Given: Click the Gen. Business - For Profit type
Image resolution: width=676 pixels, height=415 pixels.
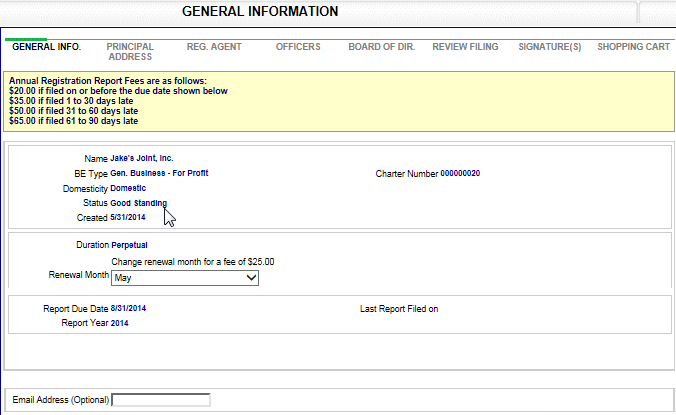Looking at the screenshot, I should (159, 173).
